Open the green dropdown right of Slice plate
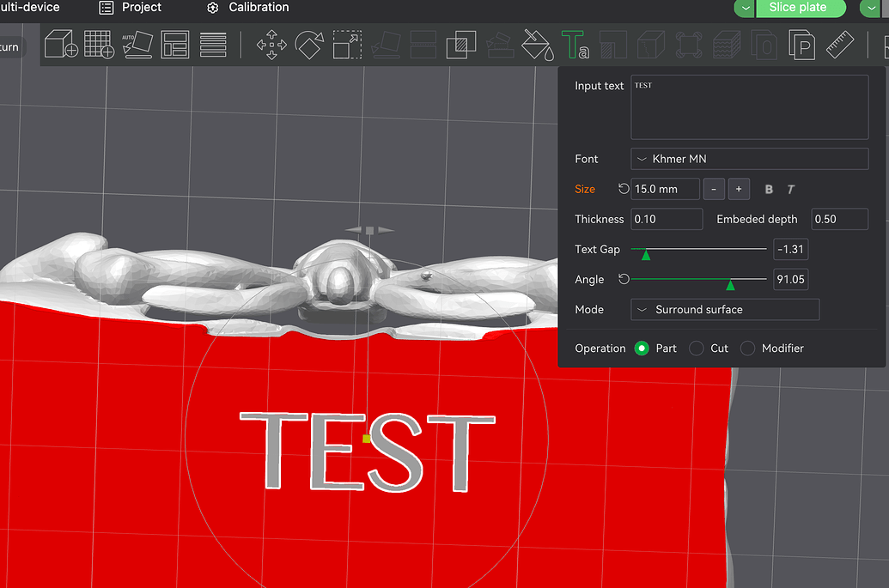The height and width of the screenshot is (588, 889). pos(870,8)
